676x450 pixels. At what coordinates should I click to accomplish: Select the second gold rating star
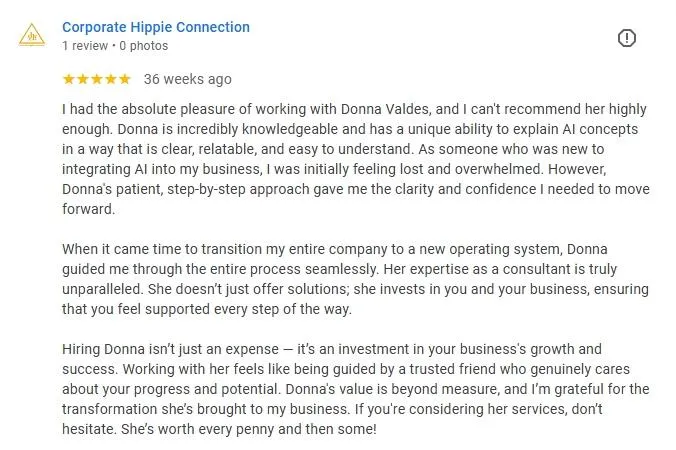(83, 79)
